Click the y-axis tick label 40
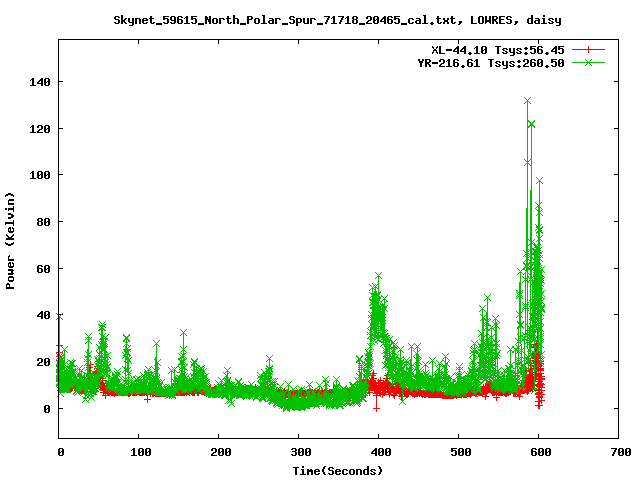Image resolution: width=640 pixels, height=480 pixels. (43, 315)
